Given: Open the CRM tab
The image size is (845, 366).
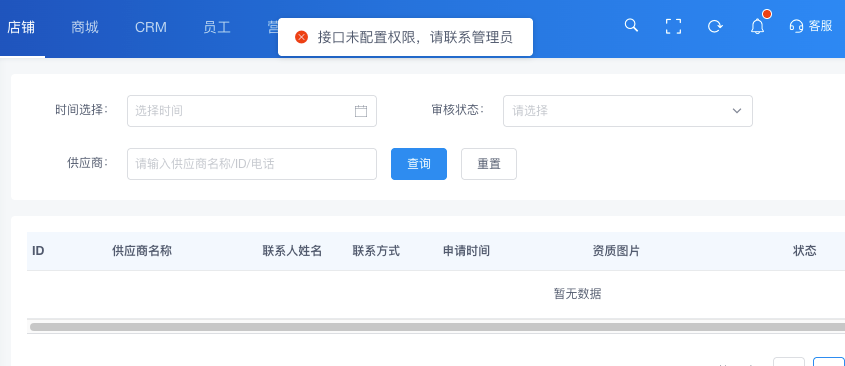Looking at the screenshot, I should [151, 27].
